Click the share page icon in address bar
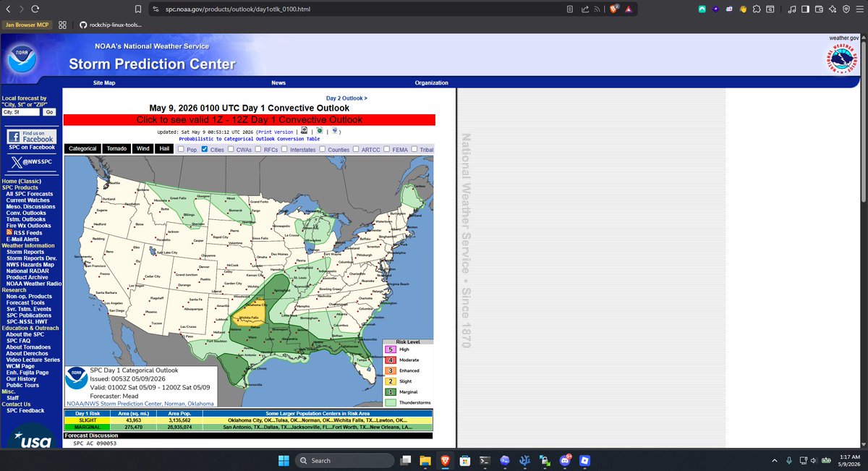868x471 pixels. coord(584,9)
